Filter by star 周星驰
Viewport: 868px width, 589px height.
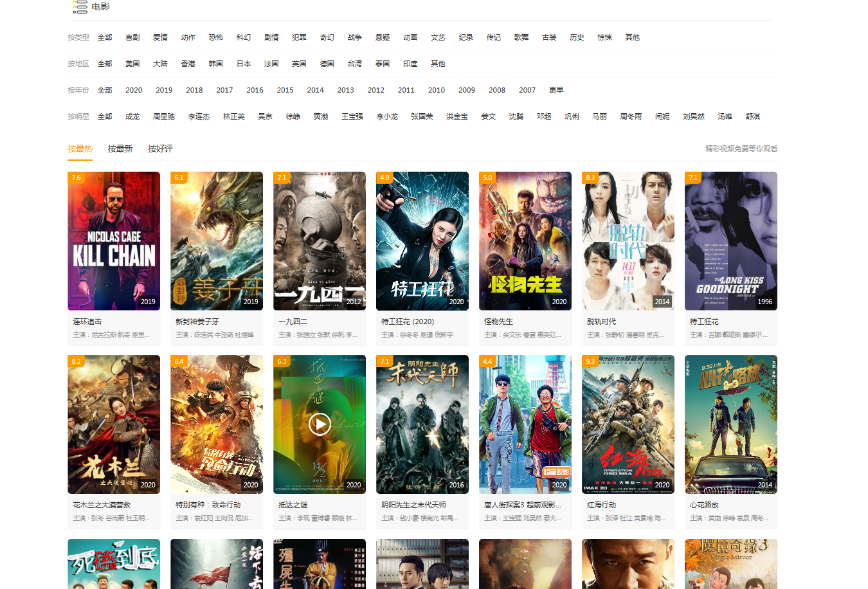click(164, 116)
